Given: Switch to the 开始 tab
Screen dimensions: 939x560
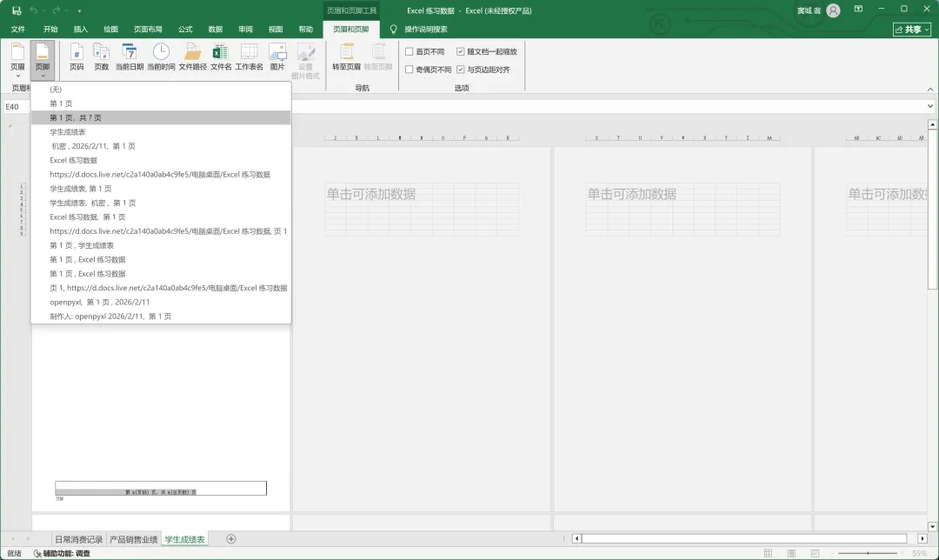Looking at the screenshot, I should coord(50,29).
